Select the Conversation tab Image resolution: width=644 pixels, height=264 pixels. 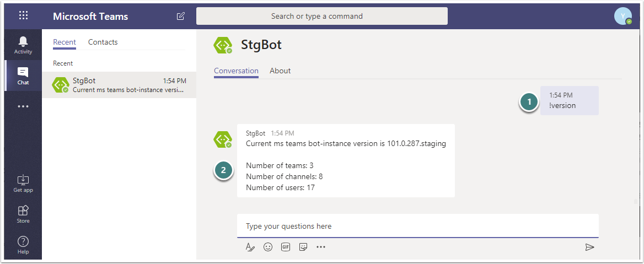[x=236, y=71]
